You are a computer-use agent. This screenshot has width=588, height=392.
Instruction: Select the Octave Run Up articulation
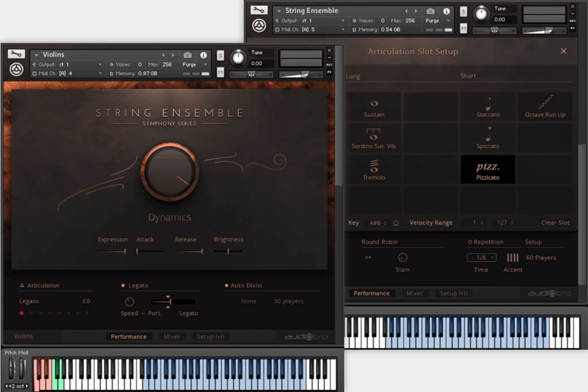pyautogui.click(x=545, y=107)
